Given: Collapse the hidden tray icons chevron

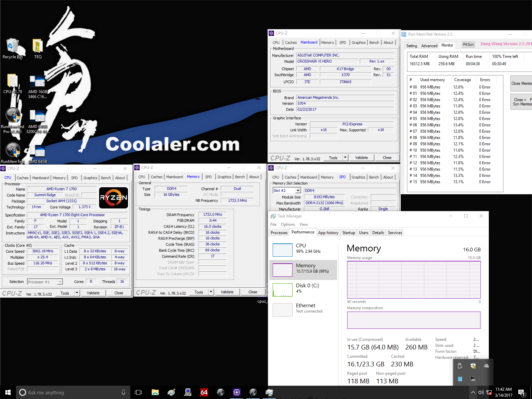Looking at the screenshot, I should click(473, 393).
